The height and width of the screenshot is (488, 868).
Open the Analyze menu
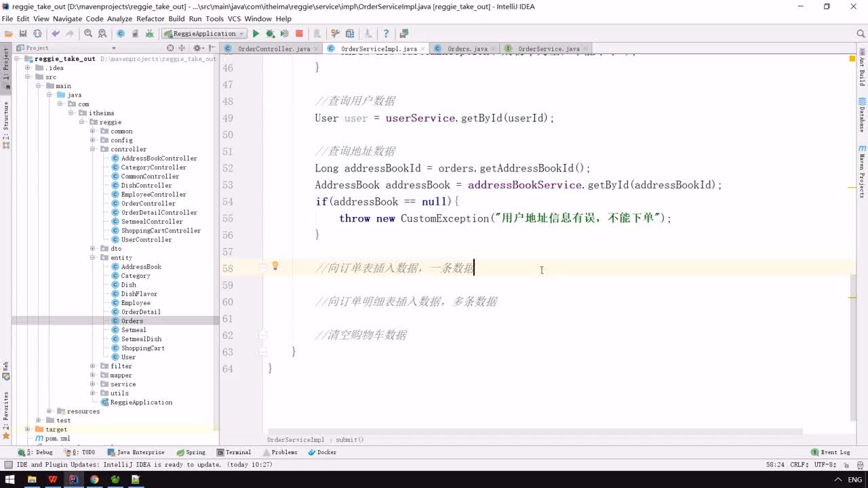120,19
